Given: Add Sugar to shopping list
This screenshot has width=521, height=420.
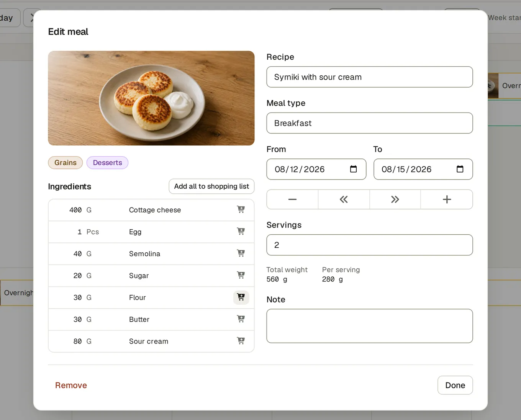Looking at the screenshot, I should [241, 275].
